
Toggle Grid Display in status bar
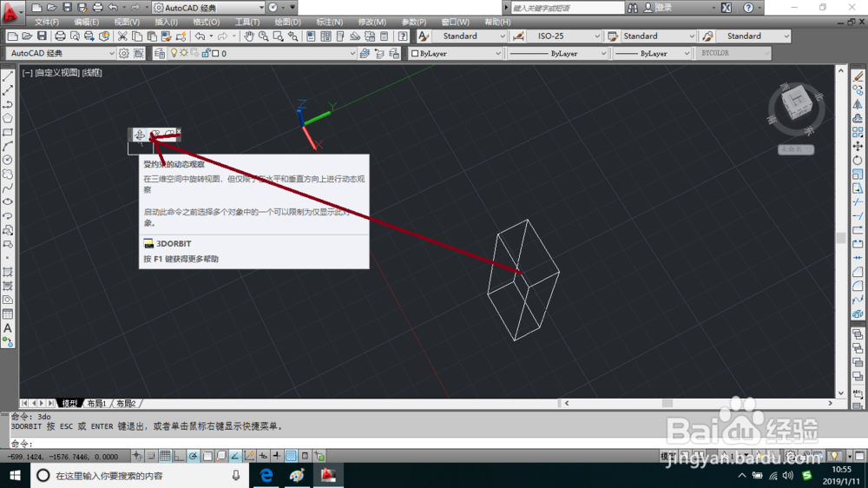click(x=165, y=456)
